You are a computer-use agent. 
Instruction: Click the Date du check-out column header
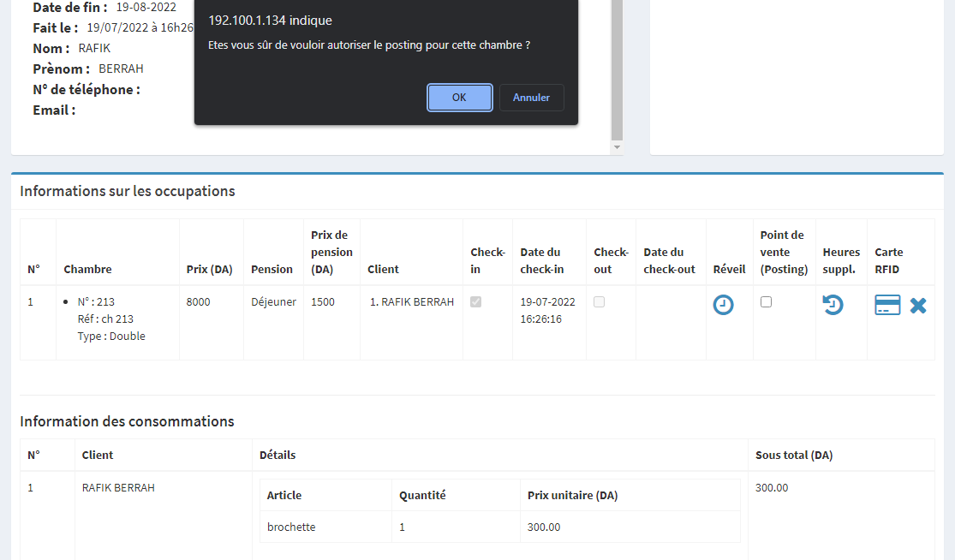pos(669,260)
